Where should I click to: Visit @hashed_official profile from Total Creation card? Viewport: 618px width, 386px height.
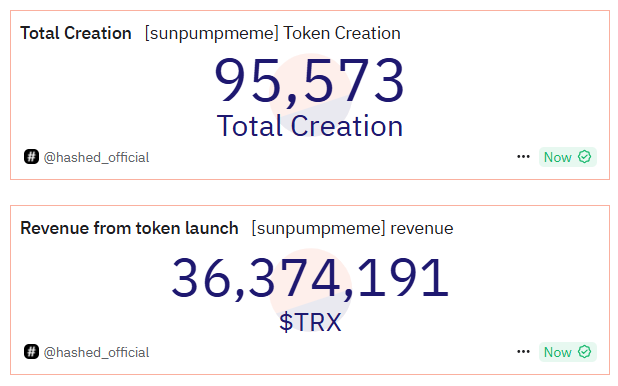pyautogui.click(x=96, y=157)
